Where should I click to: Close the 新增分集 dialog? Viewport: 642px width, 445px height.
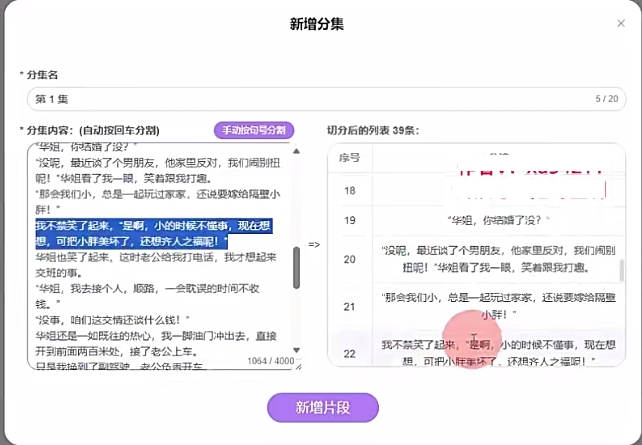621,24
